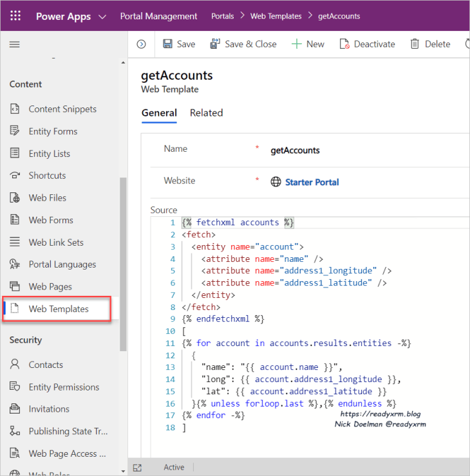Click the Web Templates page icon

(x=15, y=308)
